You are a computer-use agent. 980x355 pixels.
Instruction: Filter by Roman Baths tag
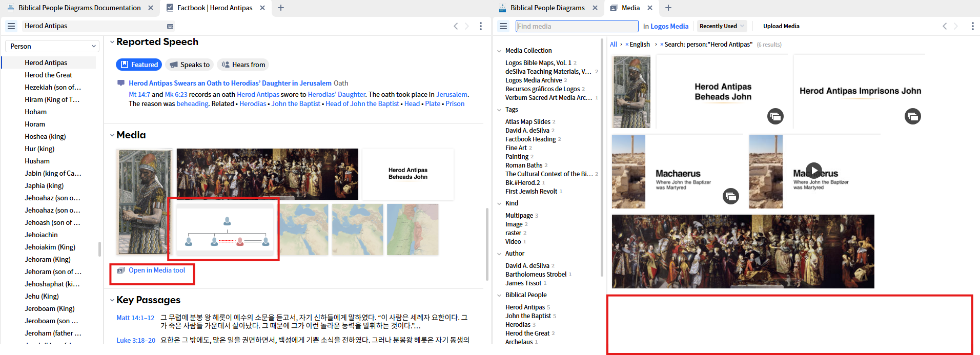pyautogui.click(x=524, y=165)
